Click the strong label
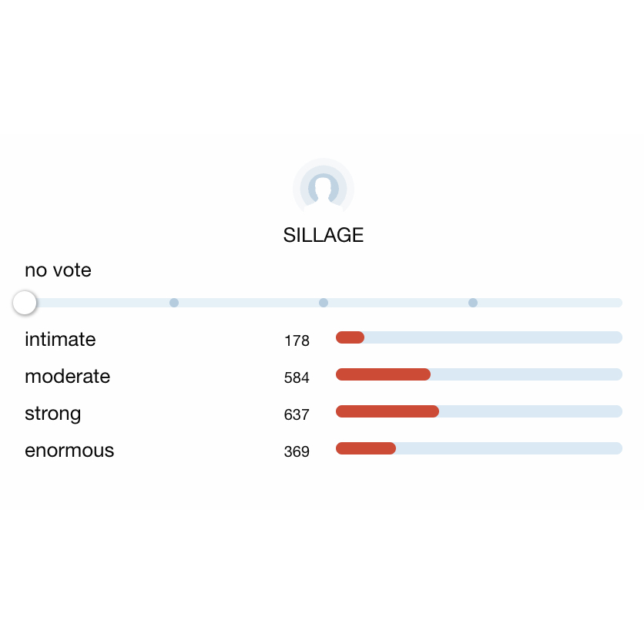This screenshot has width=644, height=644. [52, 414]
